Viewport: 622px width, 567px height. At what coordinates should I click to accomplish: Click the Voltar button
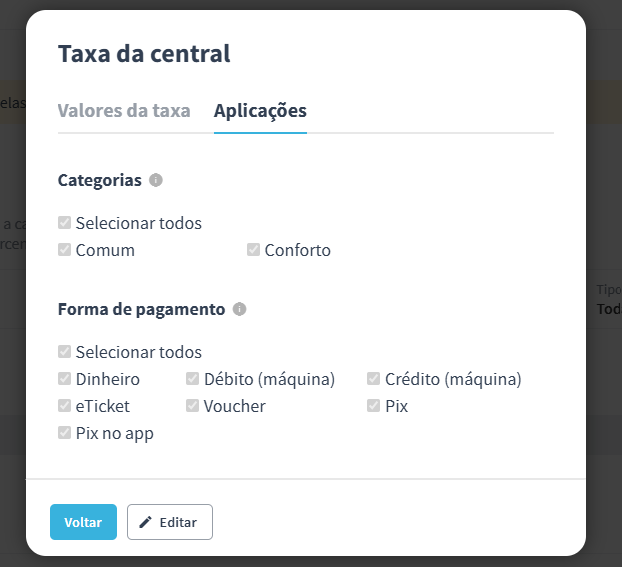(83, 522)
